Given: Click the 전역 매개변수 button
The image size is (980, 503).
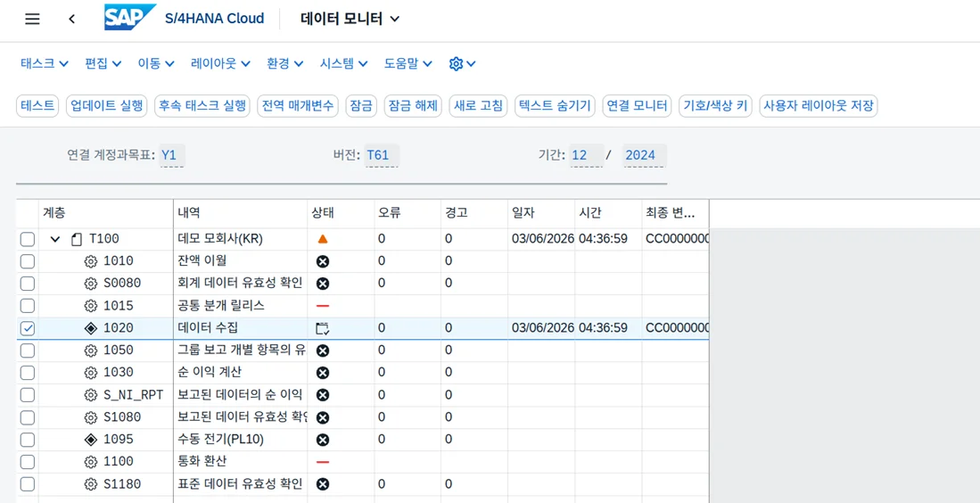Looking at the screenshot, I should point(298,105).
